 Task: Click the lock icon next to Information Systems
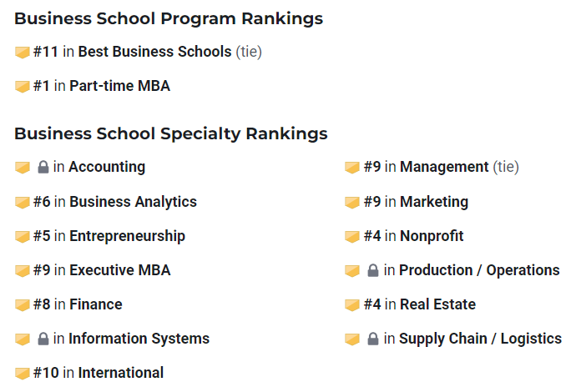pyautogui.click(x=43, y=339)
